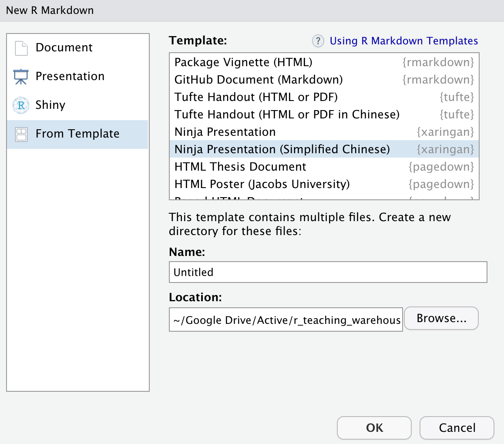Choose the Document category
The height and width of the screenshot is (444, 504).
(77, 47)
